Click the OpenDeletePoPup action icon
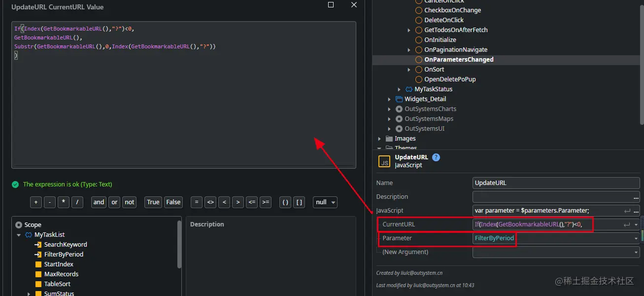Image resolution: width=644 pixels, height=296 pixels. (418, 79)
